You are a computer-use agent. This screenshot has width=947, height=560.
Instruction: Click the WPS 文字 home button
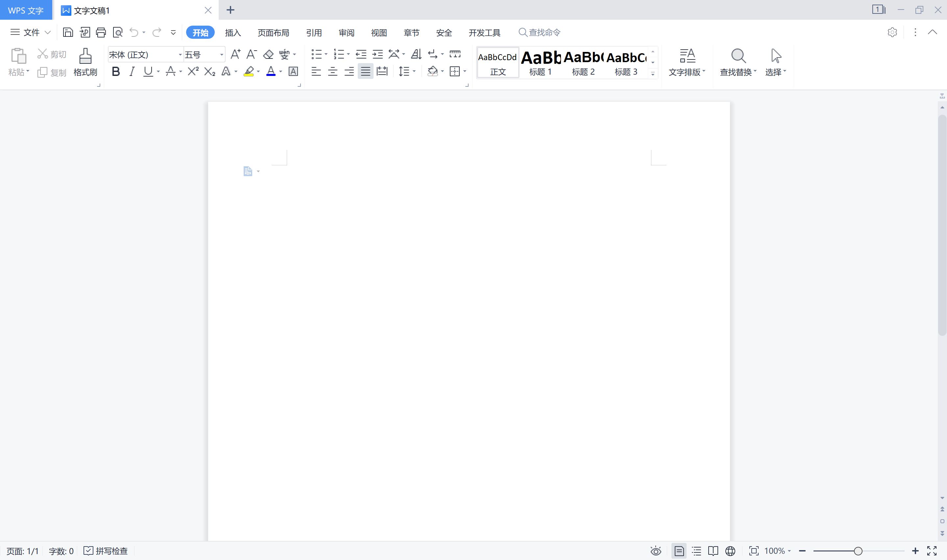click(26, 10)
